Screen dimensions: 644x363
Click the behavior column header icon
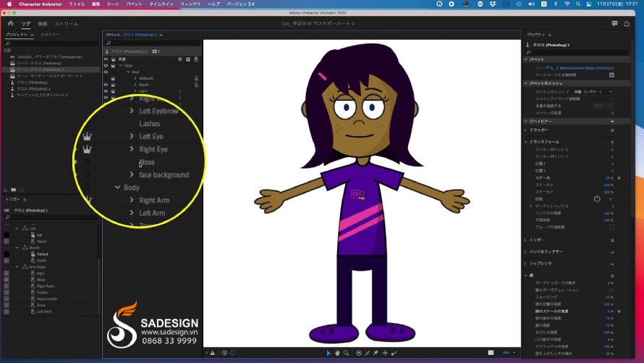(188, 59)
